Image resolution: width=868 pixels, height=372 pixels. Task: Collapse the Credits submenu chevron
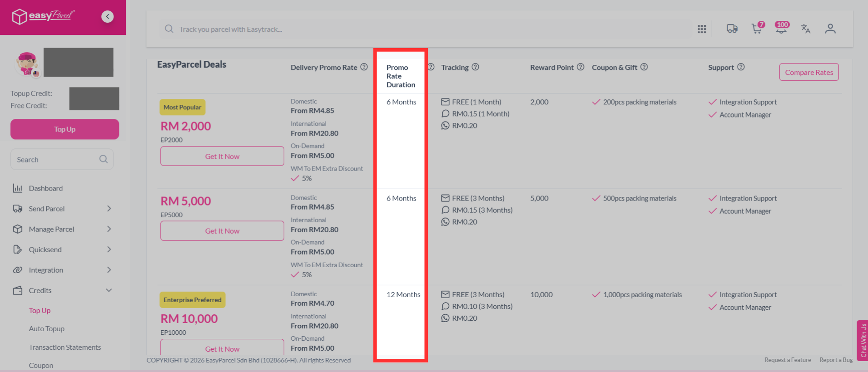pyautogui.click(x=109, y=290)
